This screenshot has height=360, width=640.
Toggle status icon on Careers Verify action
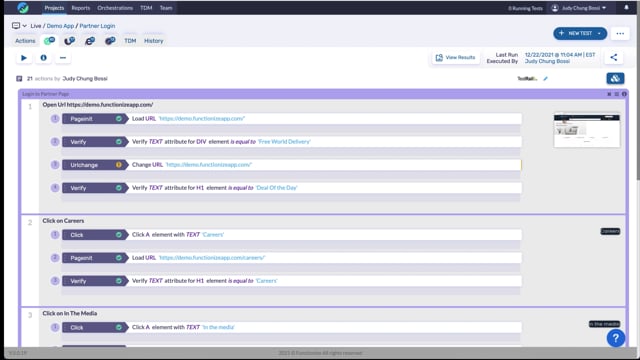pos(119,281)
